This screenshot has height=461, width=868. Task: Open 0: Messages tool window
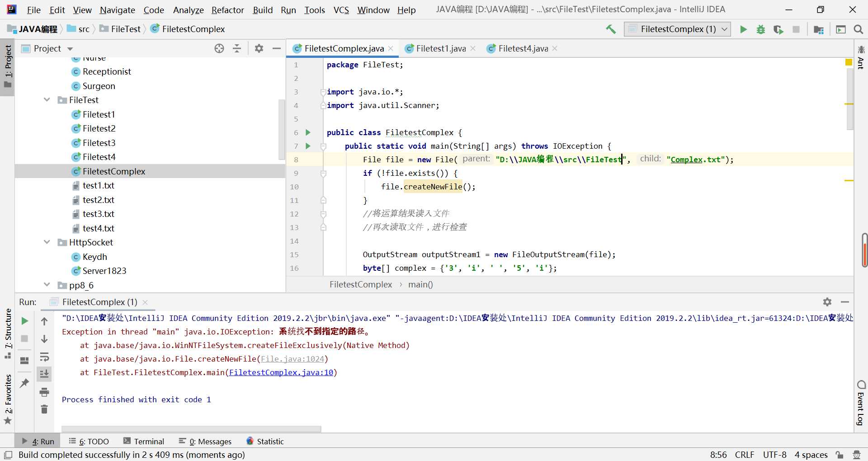(x=205, y=442)
